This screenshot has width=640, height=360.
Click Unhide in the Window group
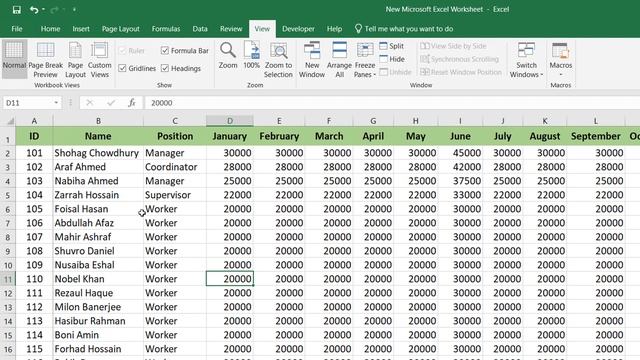tap(395, 72)
